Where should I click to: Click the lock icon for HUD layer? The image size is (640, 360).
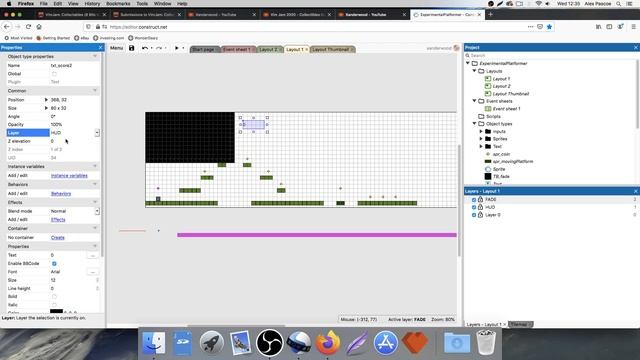(x=480, y=207)
